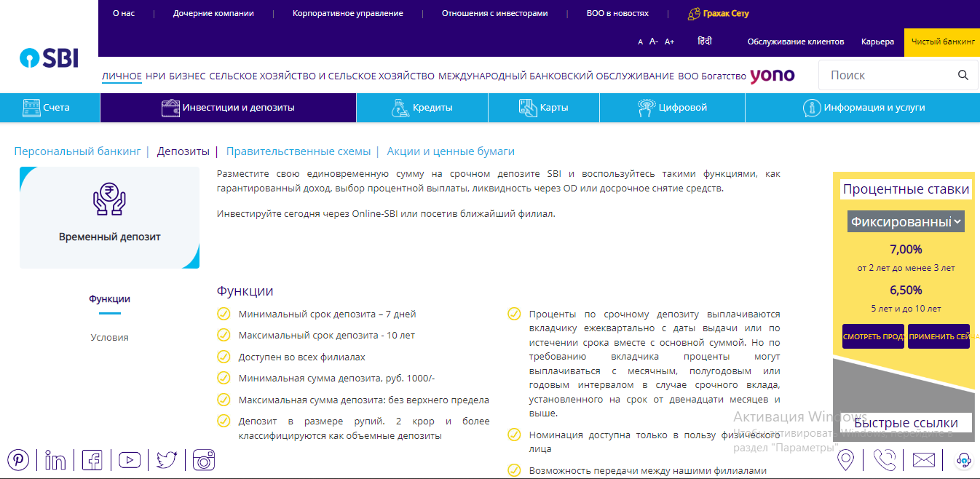The image size is (980, 479).
Task: Click the Чистый банкинг yellow button
Action: click(x=942, y=42)
